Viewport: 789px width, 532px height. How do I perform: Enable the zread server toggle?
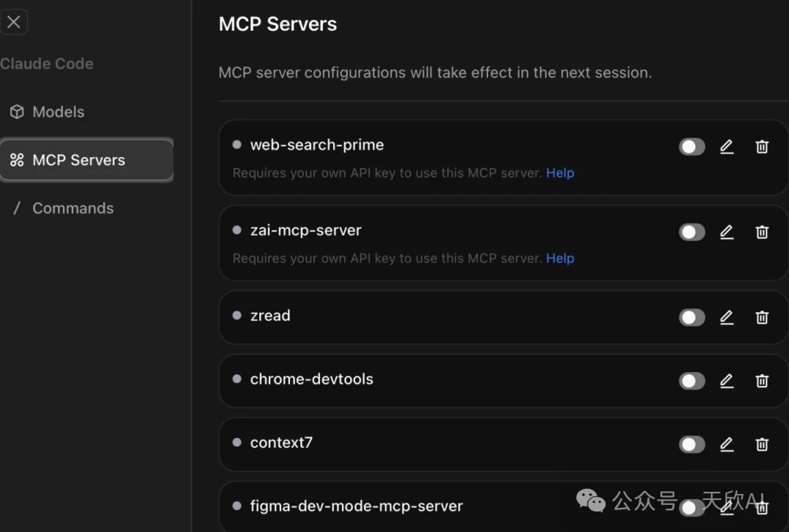pyautogui.click(x=692, y=318)
